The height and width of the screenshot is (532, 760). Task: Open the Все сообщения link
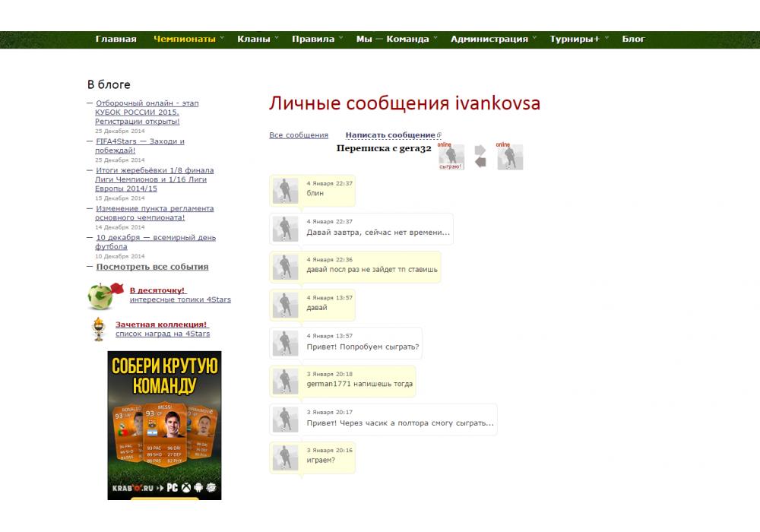point(299,135)
